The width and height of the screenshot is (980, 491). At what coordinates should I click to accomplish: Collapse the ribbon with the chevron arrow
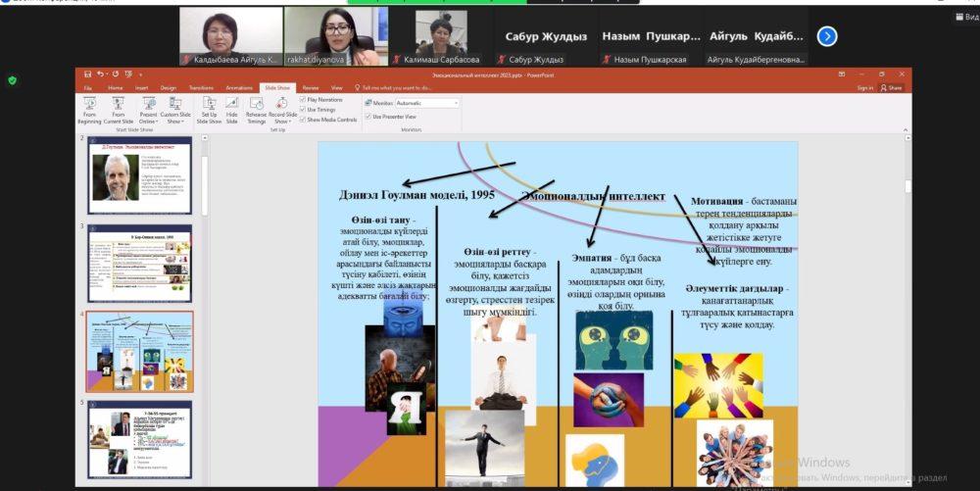tap(906, 130)
